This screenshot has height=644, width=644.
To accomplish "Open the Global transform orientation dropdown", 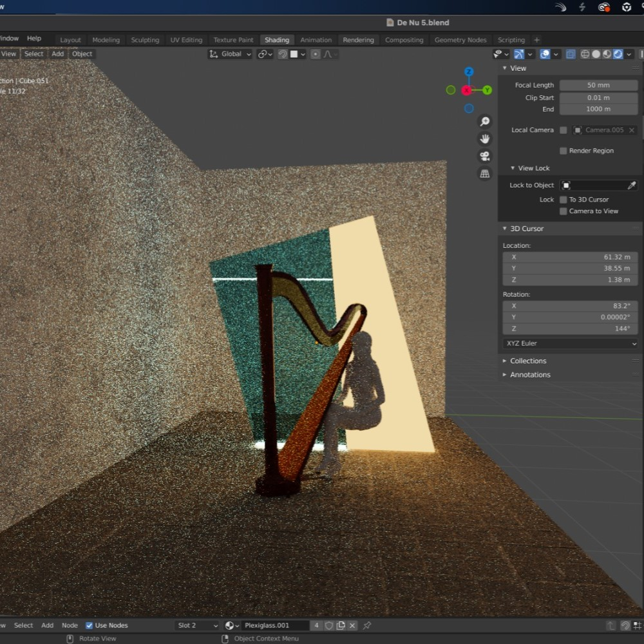I will pos(231,54).
